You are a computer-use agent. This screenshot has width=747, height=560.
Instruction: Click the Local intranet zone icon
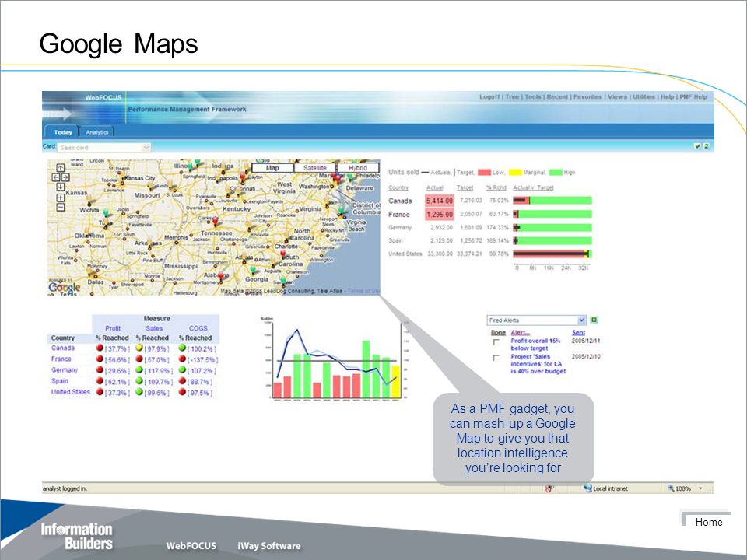coord(588,488)
